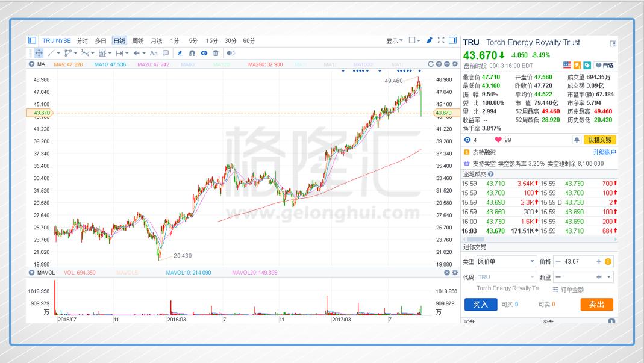Decrease price with minus stepper

coord(558,262)
